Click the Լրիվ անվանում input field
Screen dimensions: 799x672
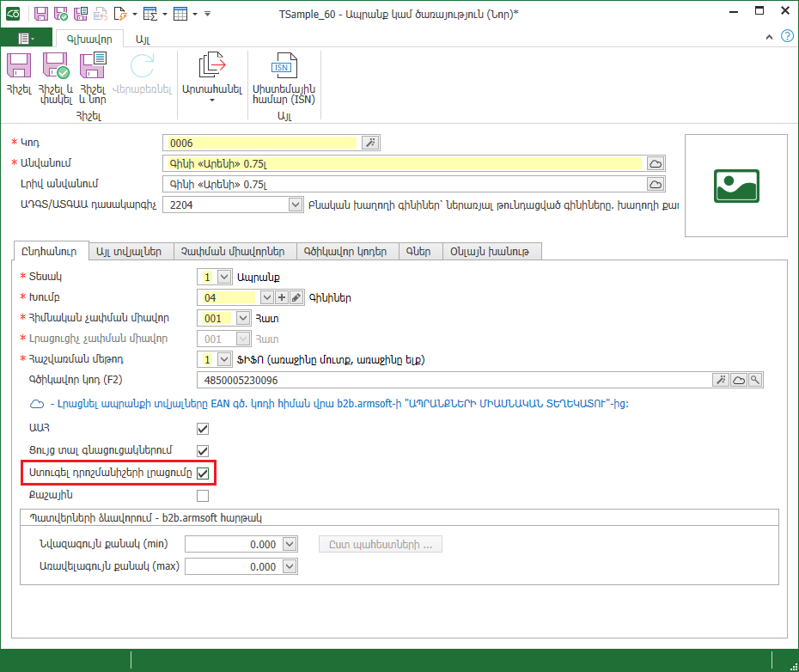(404, 184)
